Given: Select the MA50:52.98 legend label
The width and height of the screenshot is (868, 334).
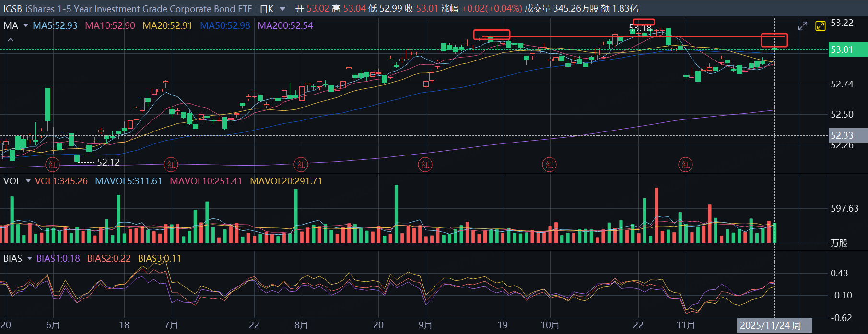Looking at the screenshot, I should pyautogui.click(x=225, y=25).
